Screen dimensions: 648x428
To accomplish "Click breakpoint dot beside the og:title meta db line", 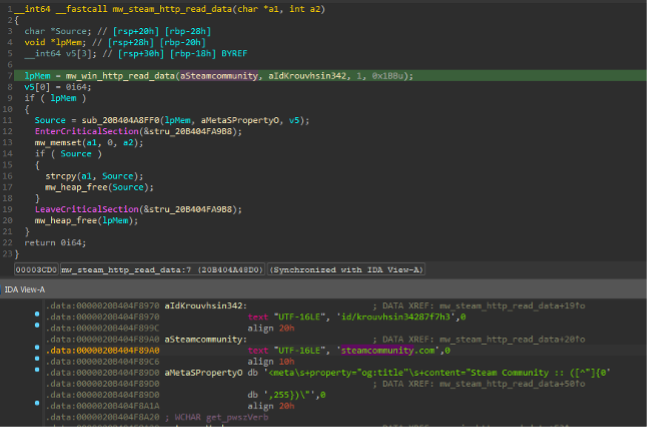I will click(x=37, y=372).
